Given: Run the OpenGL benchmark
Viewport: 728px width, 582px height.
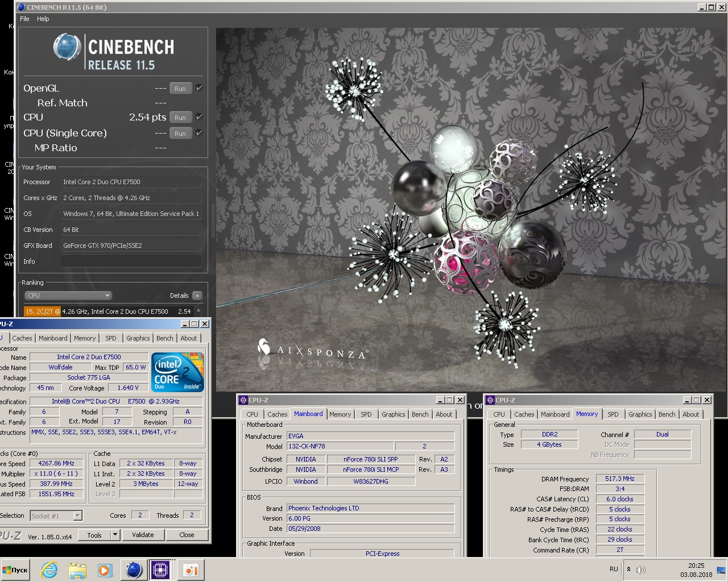Looking at the screenshot, I should click(180, 89).
